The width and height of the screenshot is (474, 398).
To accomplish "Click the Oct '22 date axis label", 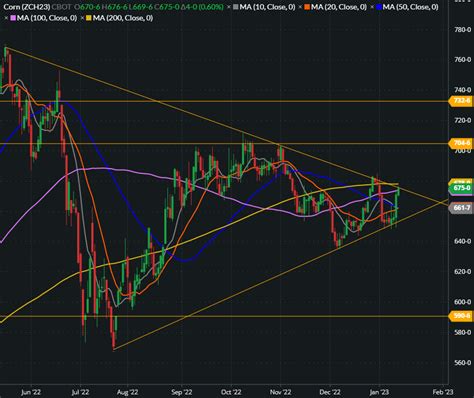I will (231, 392).
